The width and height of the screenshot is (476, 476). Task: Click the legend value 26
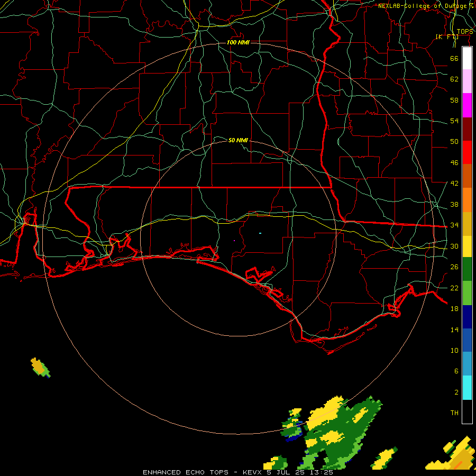[454, 267]
